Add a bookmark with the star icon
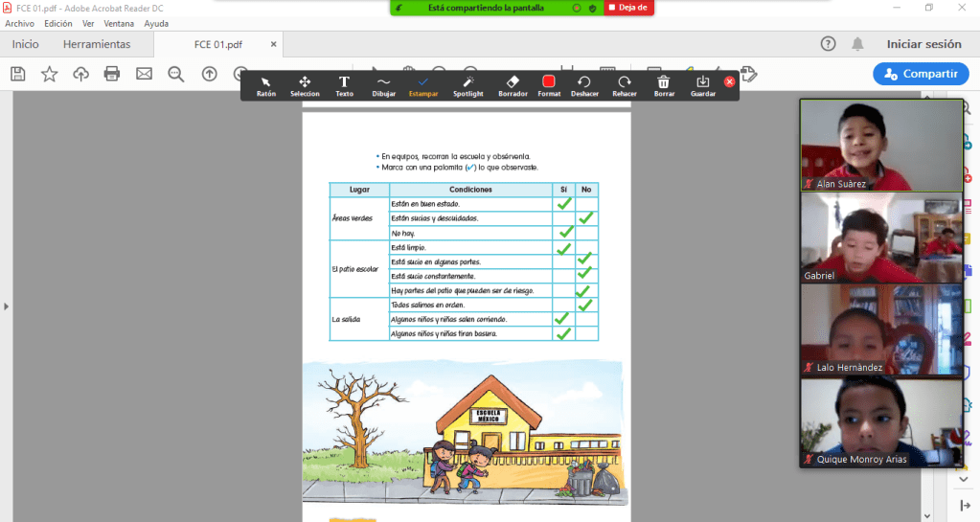Viewport: 980px width, 522px height. 49,74
